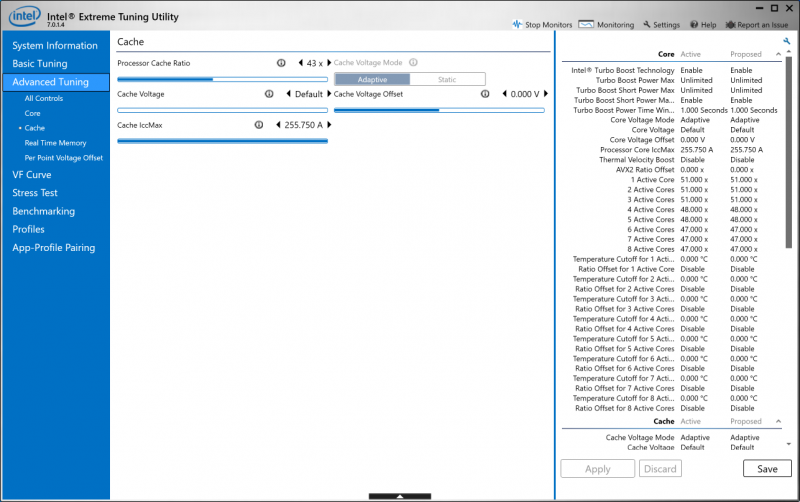This screenshot has height=502, width=800.
Task: Select Adaptive cache voltage mode
Action: pos(372,80)
